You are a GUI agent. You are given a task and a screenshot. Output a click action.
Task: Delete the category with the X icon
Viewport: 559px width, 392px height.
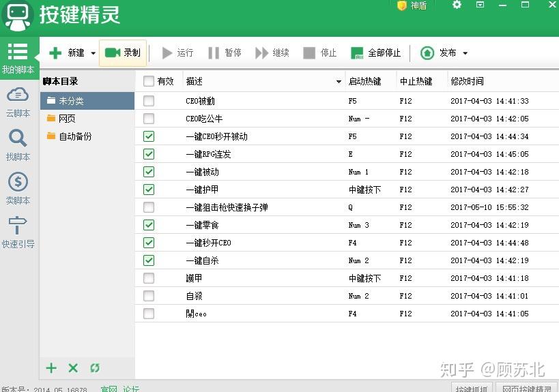(x=73, y=367)
